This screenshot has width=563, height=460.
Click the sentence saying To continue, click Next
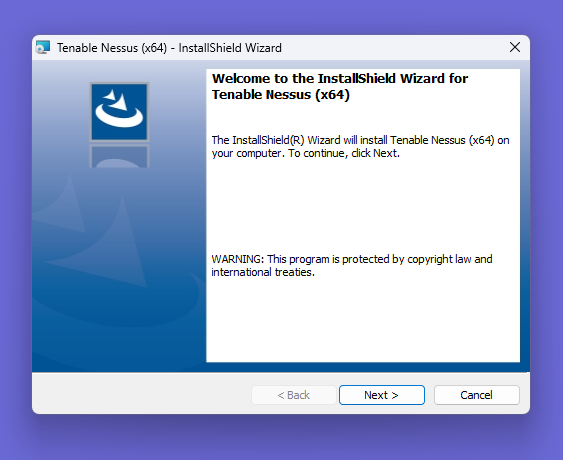tap(344, 153)
